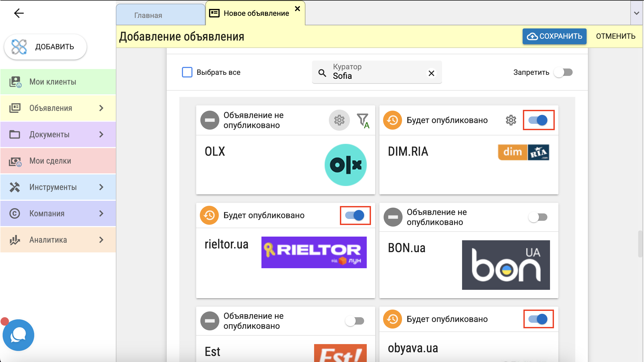This screenshot has width=644, height=362.
Task: Toggle rieltor.ua publication switch
Action: coord(355,215)
